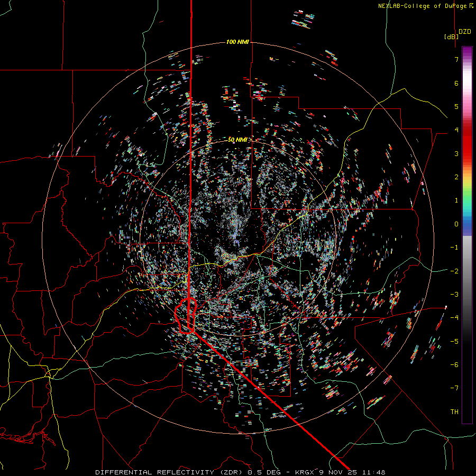Image resolution: width=476 pixels, height=476 pixels.
Task: Click the 5 value on the color scale
Action: (456, 106)
